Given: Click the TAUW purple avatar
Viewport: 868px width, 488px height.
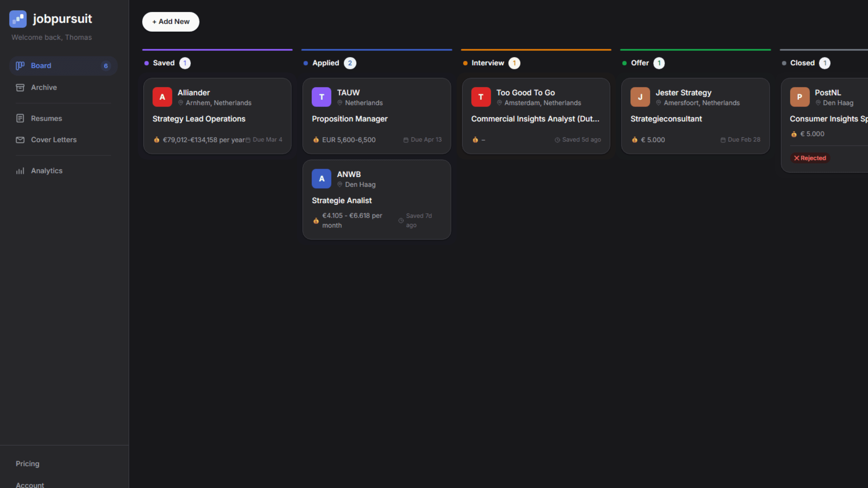Looking at the screenshot, I should (x=321, y=97).
